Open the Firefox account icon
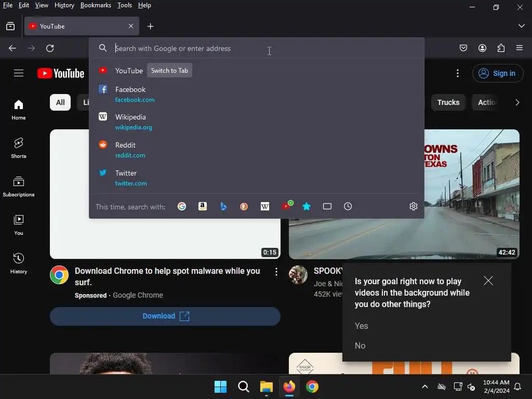 click(482, 48)
